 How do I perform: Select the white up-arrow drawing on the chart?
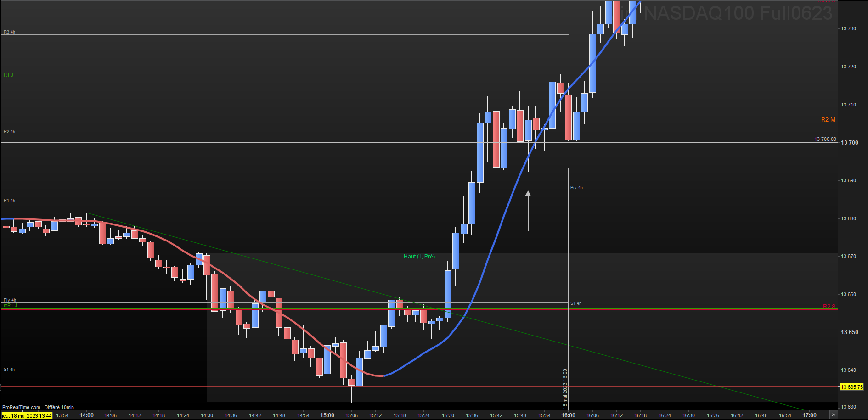pos(528,211)
